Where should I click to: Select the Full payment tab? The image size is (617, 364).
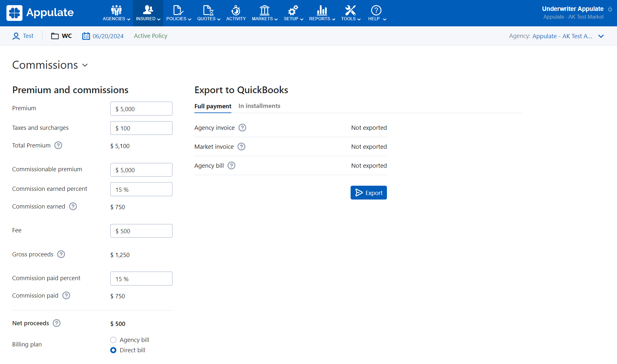[x=213, y=106]
